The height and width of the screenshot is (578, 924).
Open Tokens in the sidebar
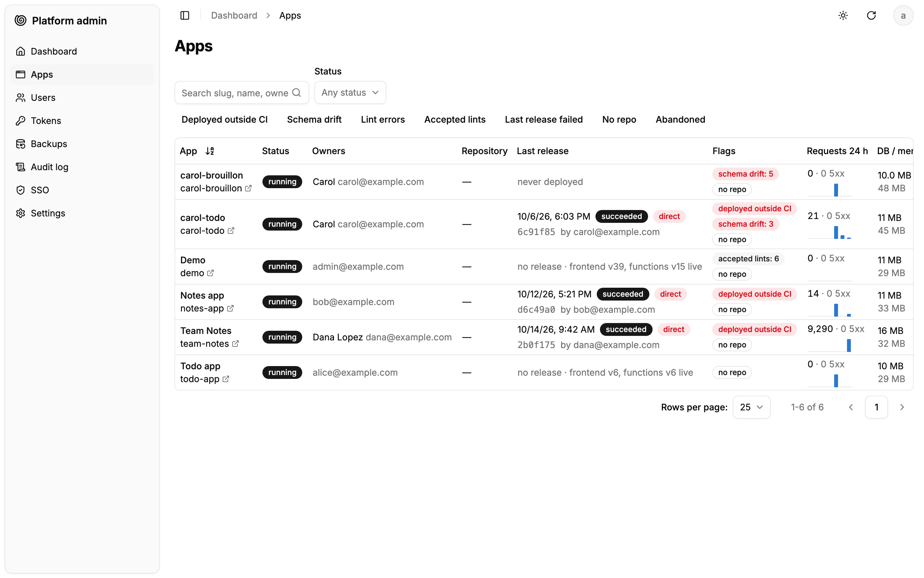point(82,121)
